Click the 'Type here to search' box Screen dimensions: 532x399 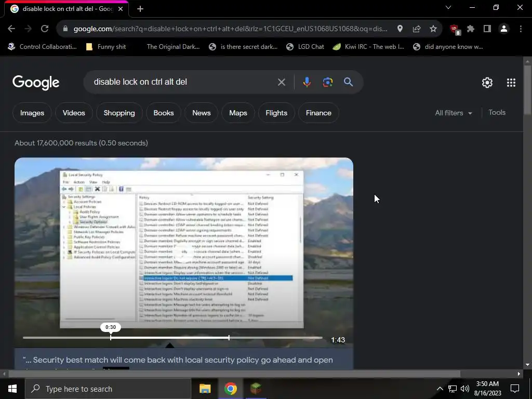click(108, 389)
